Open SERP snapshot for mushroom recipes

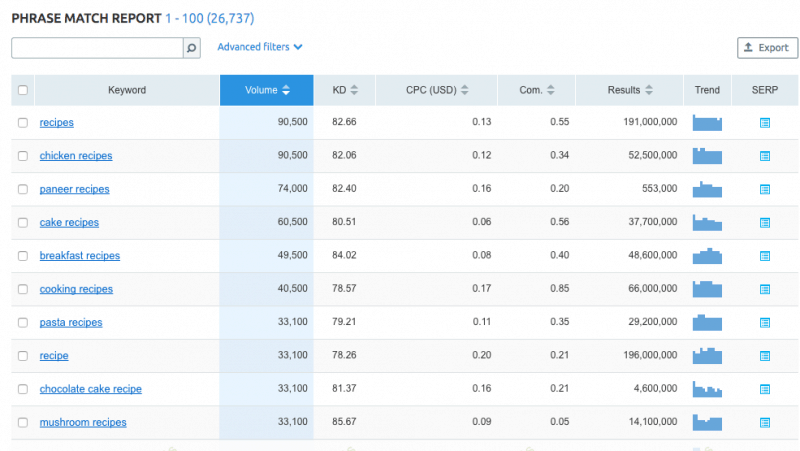click(764, 422)
